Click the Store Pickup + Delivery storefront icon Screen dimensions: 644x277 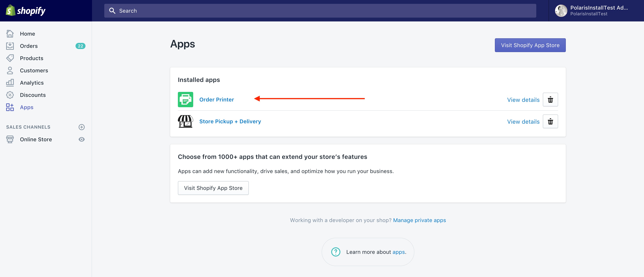(185, 121)
